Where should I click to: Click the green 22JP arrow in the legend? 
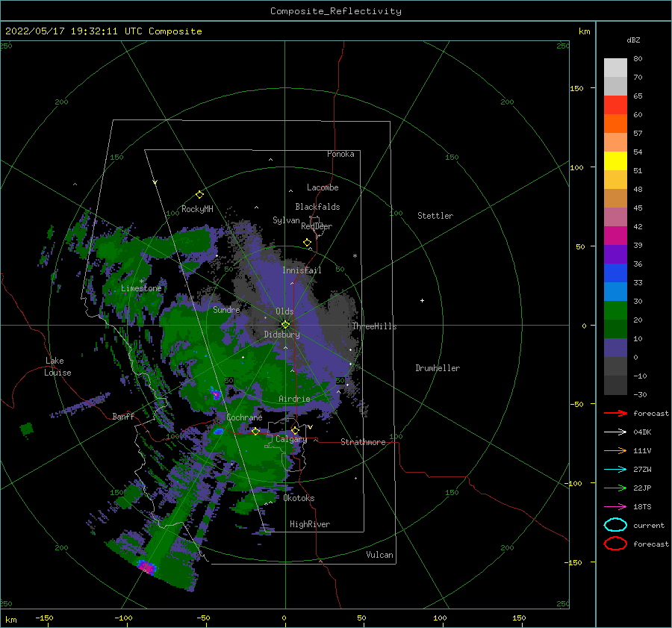[x=615, y=488]
